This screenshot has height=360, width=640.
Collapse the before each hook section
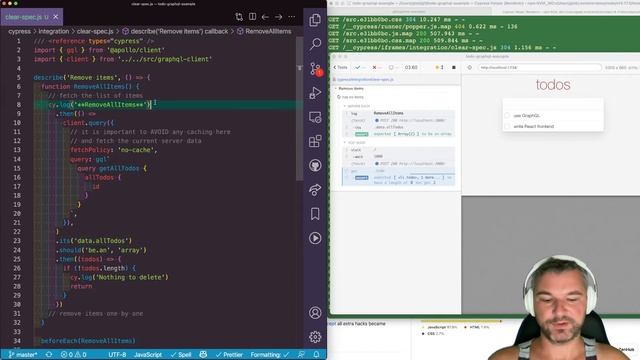point(356,106)
